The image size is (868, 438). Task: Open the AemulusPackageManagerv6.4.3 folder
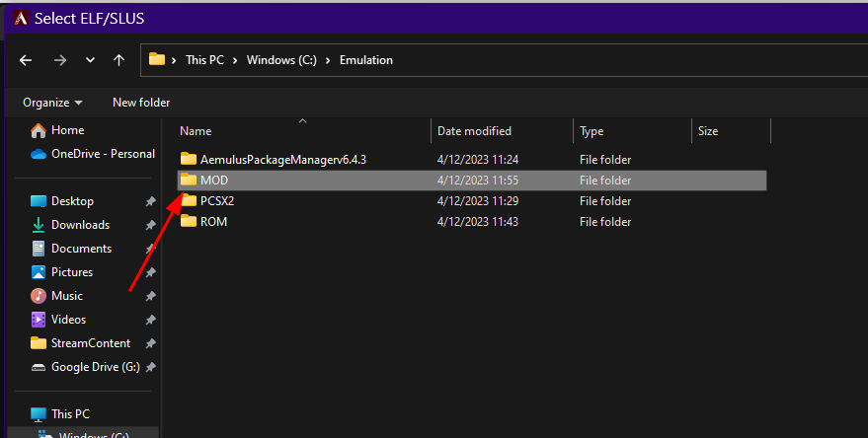(x=282, y=160)
